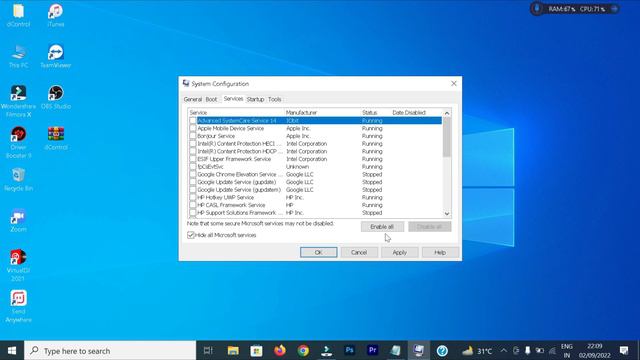The width and height of the screenshot is (640, 360).
Task: Sort by the Manufacturer column header
Action: 322,113
